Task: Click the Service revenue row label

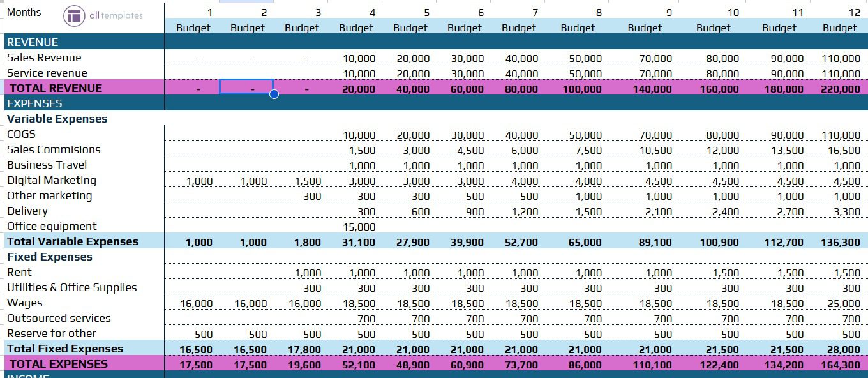Action: click(x=46, y=73)
